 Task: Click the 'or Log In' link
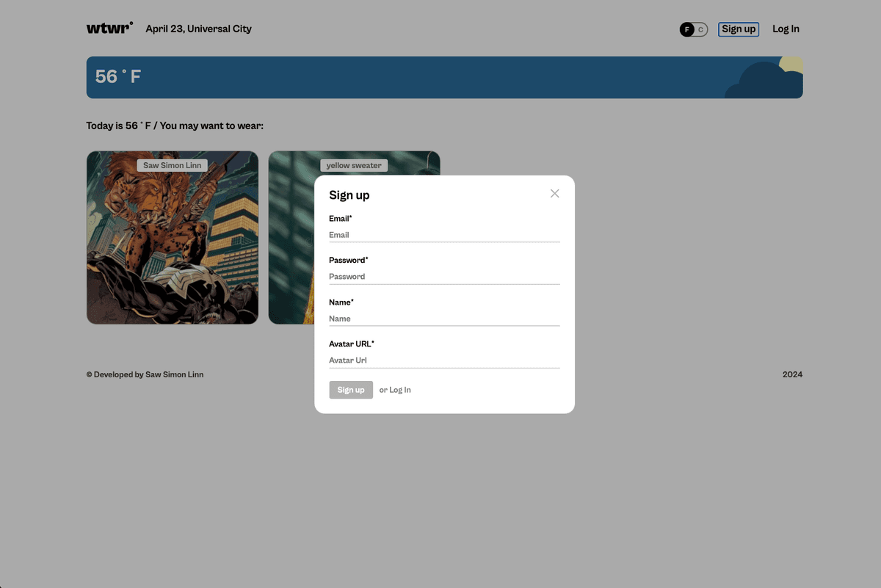pos(395,390)
